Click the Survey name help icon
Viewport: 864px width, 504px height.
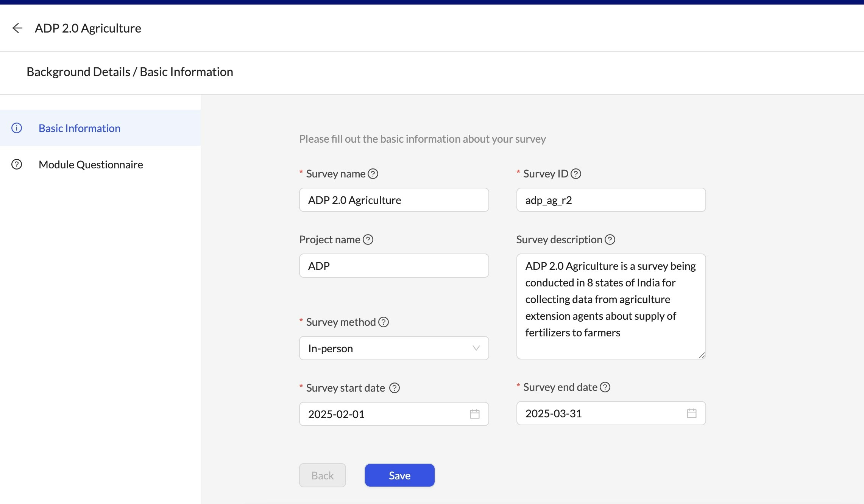[373, 174]
